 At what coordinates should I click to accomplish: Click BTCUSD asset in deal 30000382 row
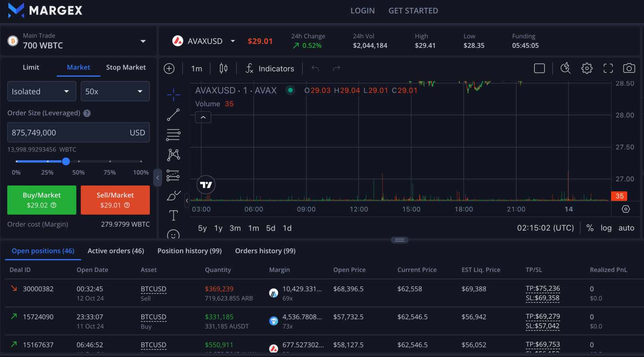click(153, 289)
